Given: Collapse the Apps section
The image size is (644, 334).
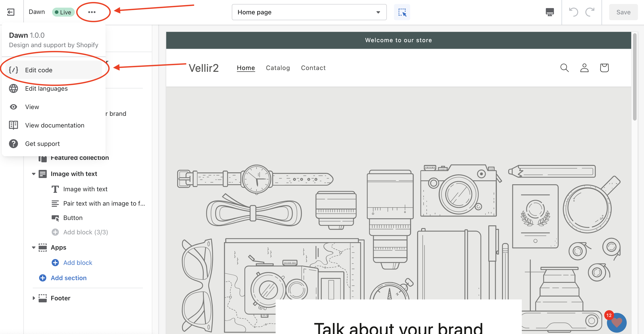Looking at the screenshot, I should pyautogui.click(x=33, y=248).
